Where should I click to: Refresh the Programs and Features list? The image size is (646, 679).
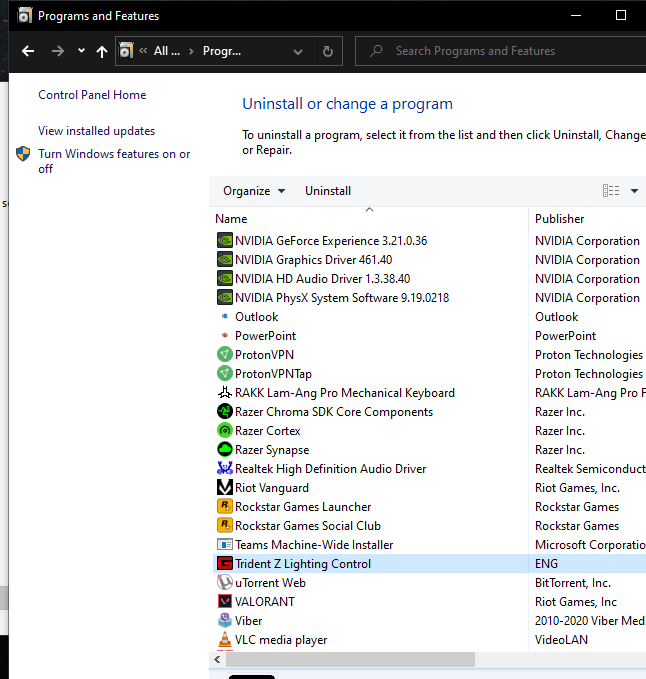(x=328, y=51)
